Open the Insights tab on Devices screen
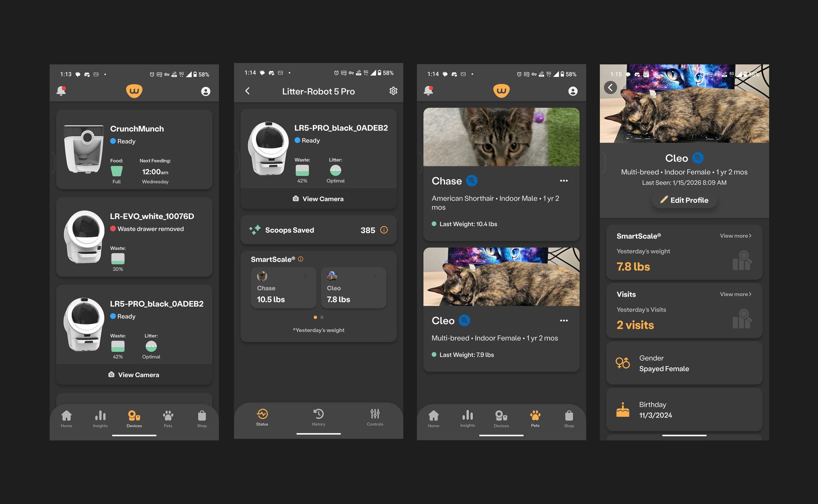Viewport: 818px width, 504px height. coord(100,419)
